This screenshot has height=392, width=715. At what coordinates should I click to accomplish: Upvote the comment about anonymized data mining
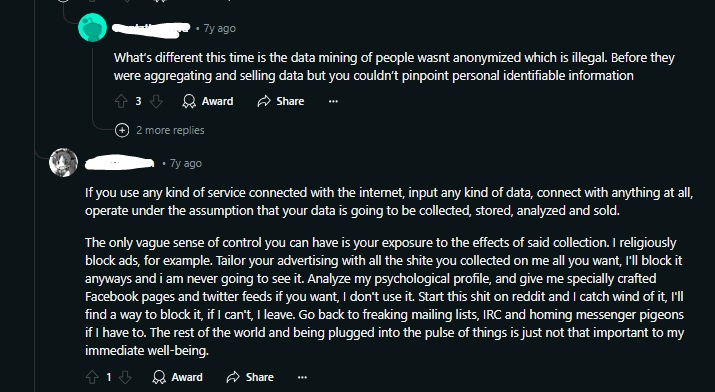pyautogui.click(x=121, y=101)
